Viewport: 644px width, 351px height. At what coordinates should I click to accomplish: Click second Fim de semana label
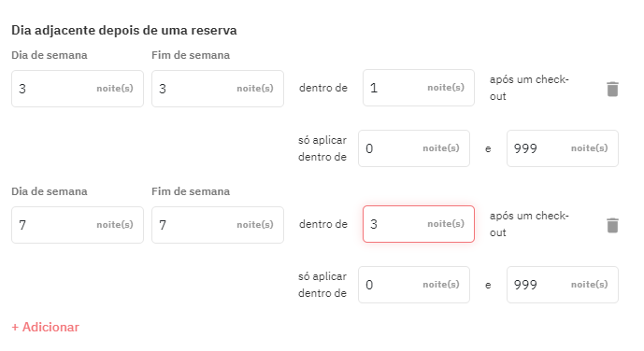click(x=191, y=191)
